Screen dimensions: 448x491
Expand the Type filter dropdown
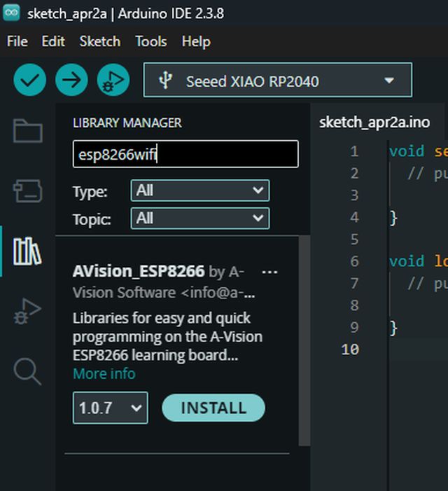(200, 191)
